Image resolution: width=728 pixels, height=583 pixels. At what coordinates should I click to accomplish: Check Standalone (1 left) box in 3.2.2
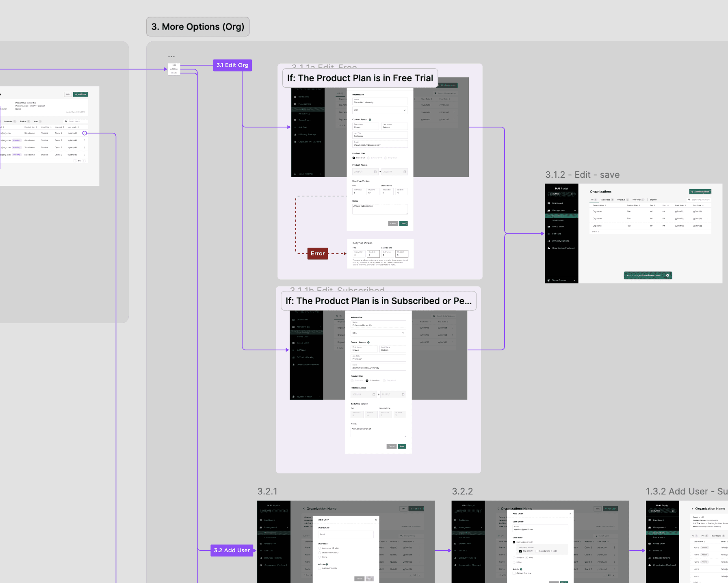point(537,551)
